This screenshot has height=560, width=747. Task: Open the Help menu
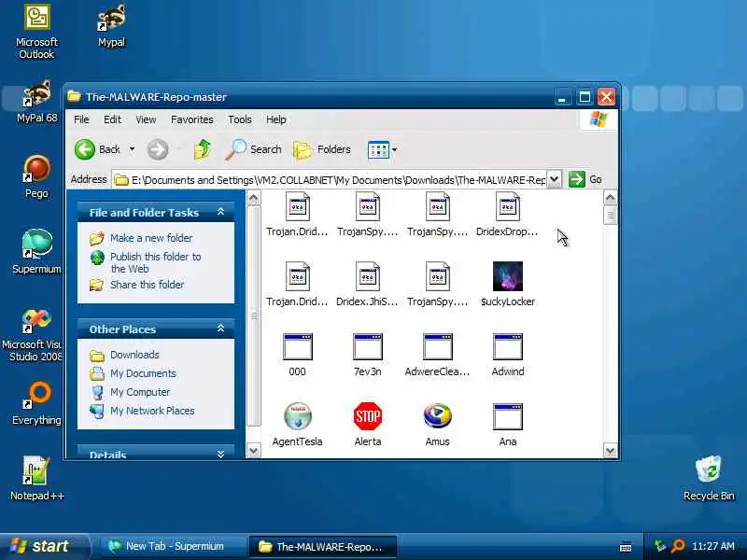coord(275,119)
